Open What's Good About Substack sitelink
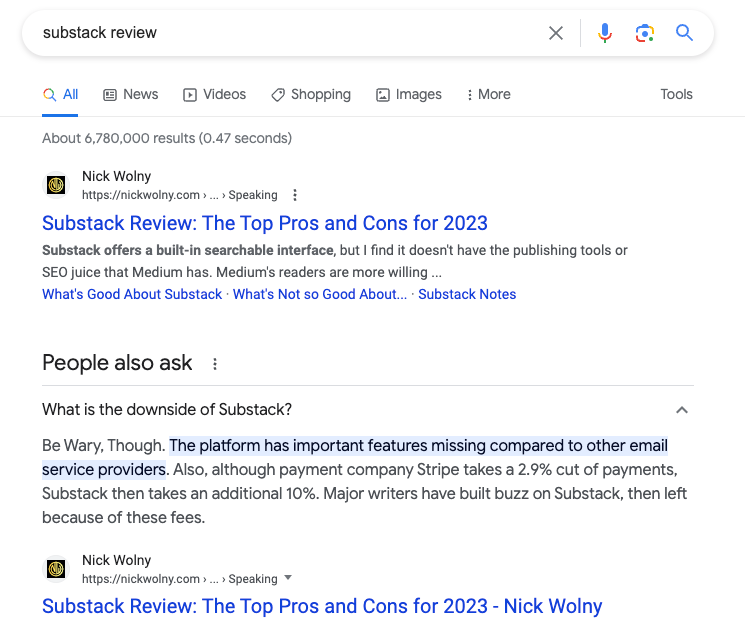 click(x=132, y=294)
